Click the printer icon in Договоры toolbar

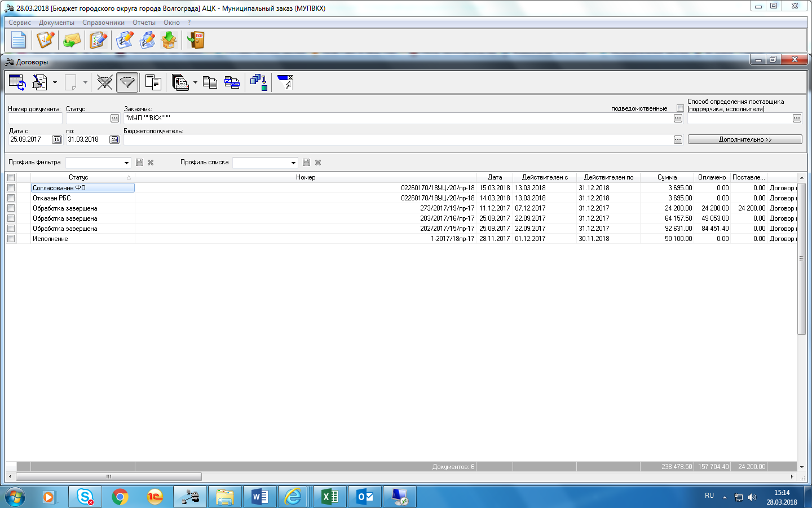tap(180, 82)
